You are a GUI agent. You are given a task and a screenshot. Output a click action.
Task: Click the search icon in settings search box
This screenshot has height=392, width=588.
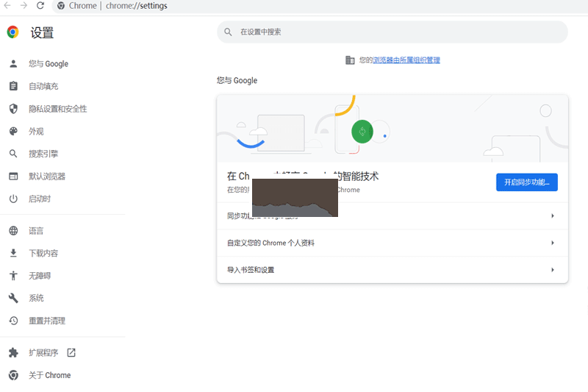pyautogui.click(x=228, y=32)
